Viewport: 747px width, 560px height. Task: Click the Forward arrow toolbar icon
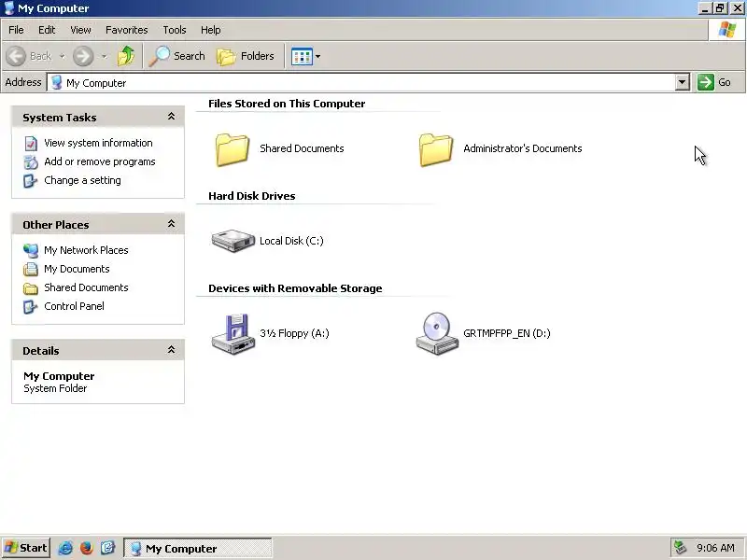tap(83, 56)
